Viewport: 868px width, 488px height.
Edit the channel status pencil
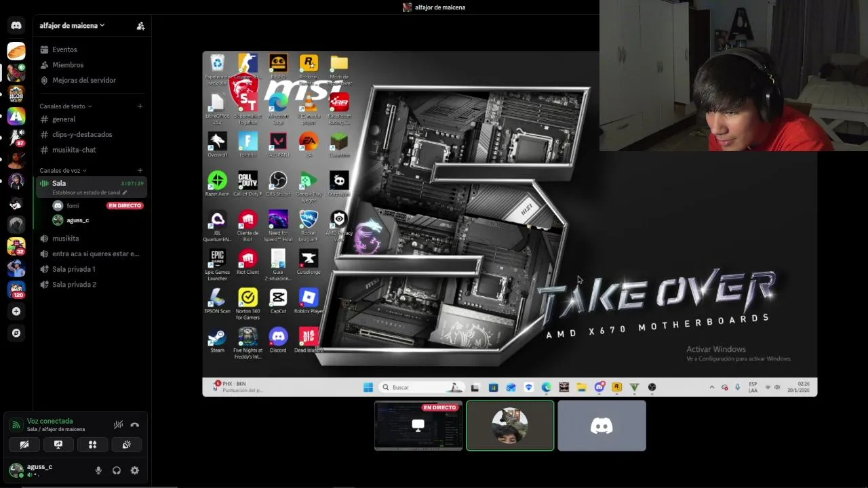coord(125,192)
